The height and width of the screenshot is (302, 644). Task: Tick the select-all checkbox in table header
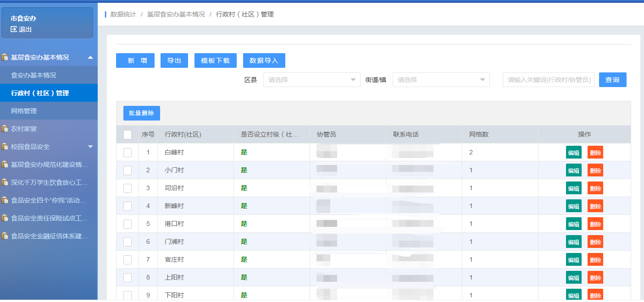point(128,135)
